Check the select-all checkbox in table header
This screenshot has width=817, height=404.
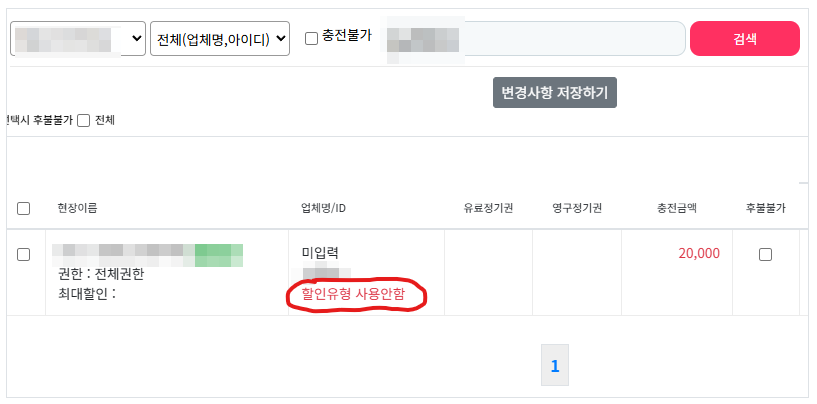click(x=24, y=208)
